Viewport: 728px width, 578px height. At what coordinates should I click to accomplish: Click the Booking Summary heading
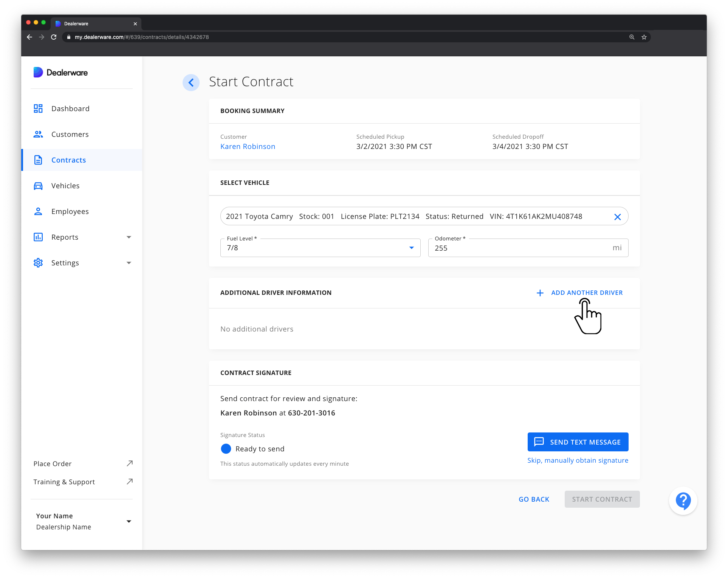252,111
